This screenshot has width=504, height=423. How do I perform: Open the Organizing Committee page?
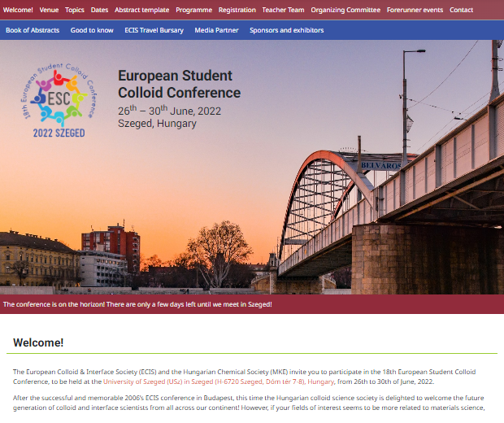point(345,10)
